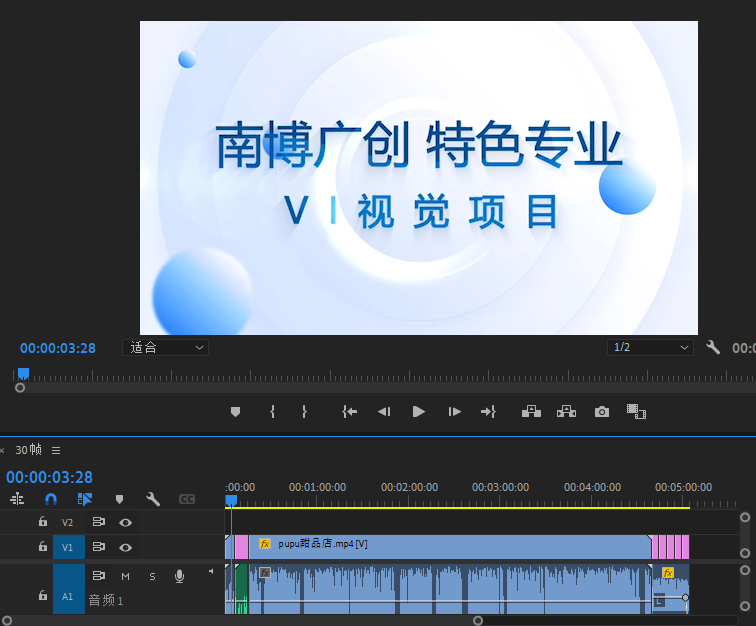Click the Export Frame camera icon
This screenshot has height=626, width=756.
[x=601, y=411]
